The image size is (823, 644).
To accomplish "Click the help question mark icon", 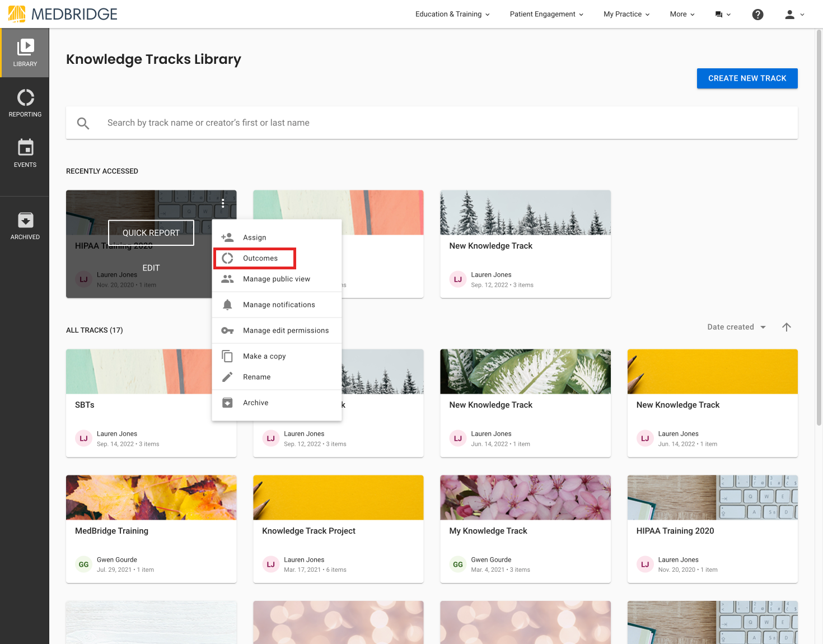I will 757,14.
